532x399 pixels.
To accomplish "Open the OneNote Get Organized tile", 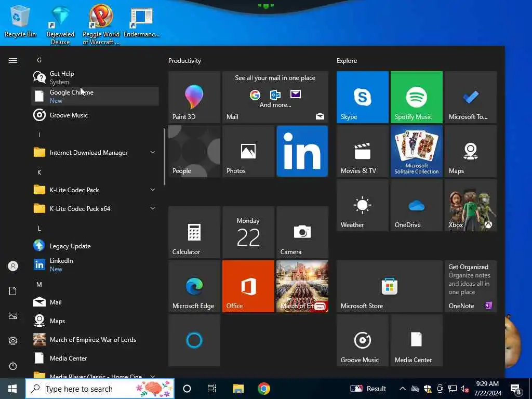I will (471, 286).
